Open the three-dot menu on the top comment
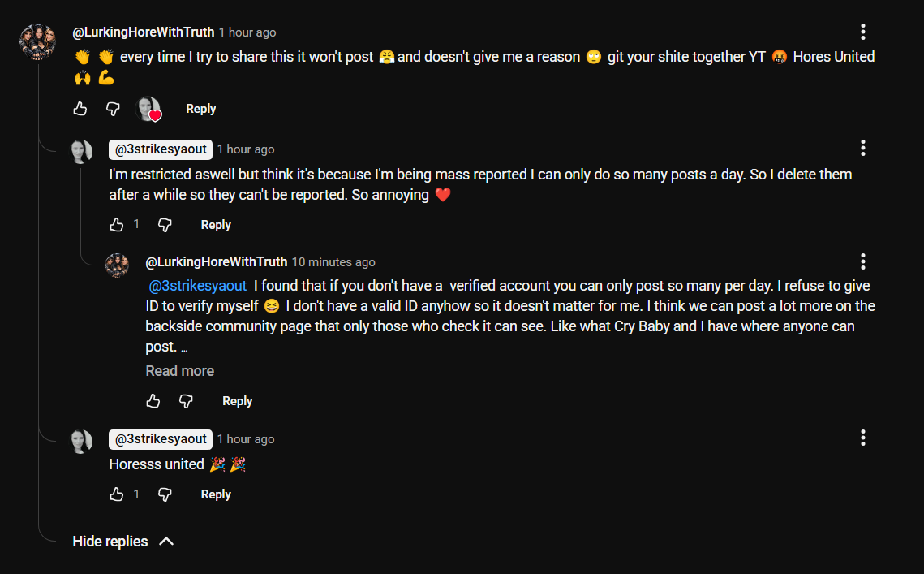The image size is (924, 574). pos(862,32)
